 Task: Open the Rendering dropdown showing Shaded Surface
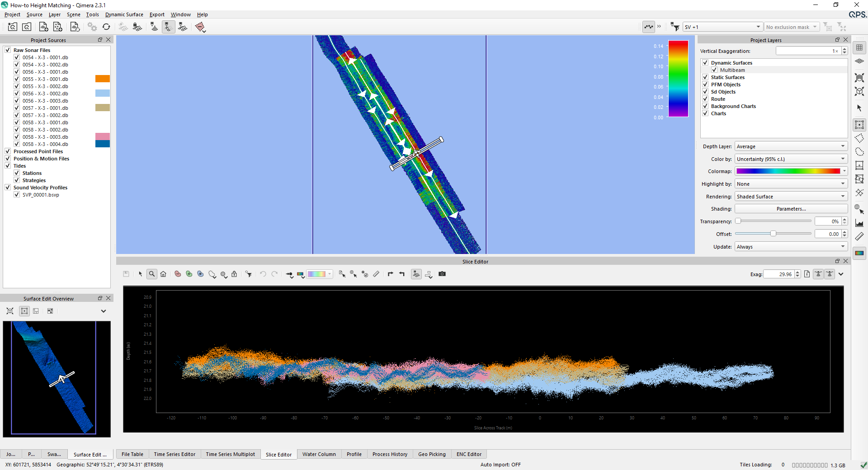[791, 197]
